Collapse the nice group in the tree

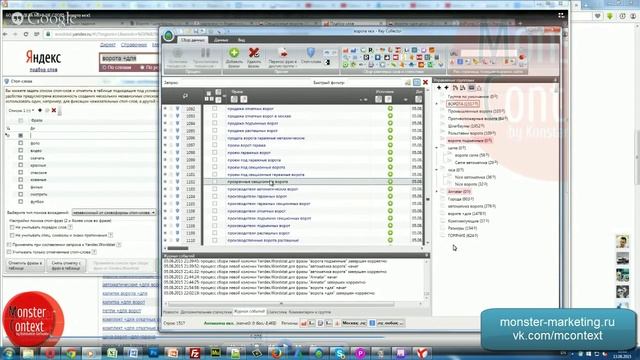coord(437,170)
